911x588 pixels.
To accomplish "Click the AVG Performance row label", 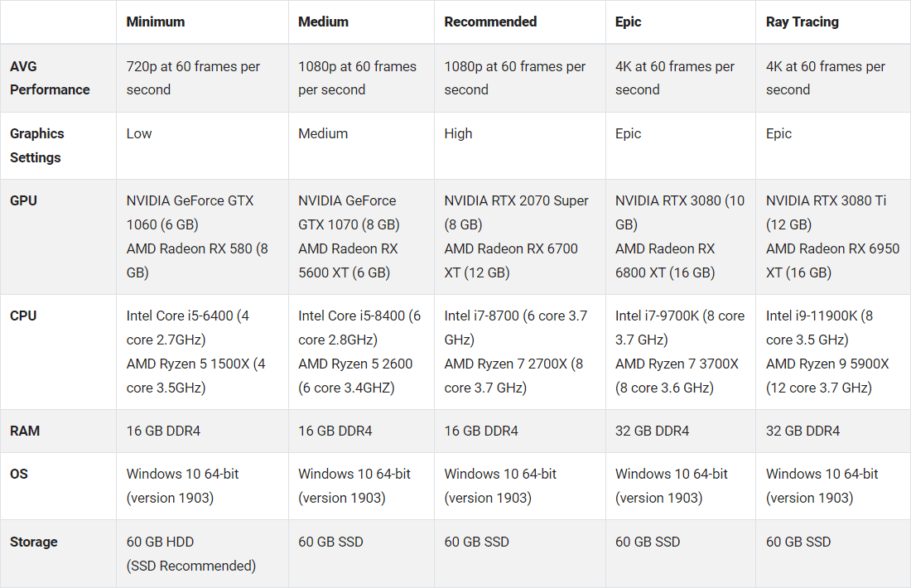I will [x=50, y=78].
